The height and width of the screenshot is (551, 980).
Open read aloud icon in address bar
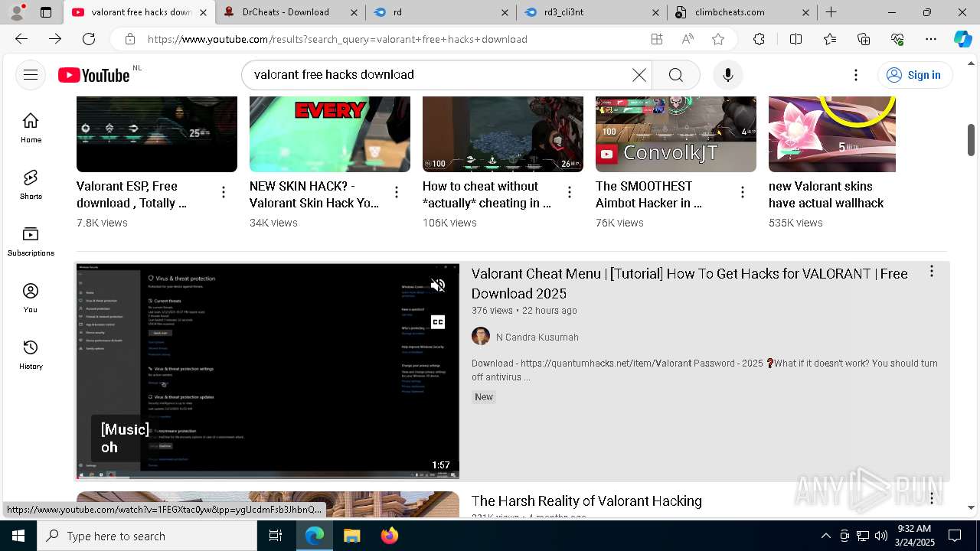click(688, 39)
